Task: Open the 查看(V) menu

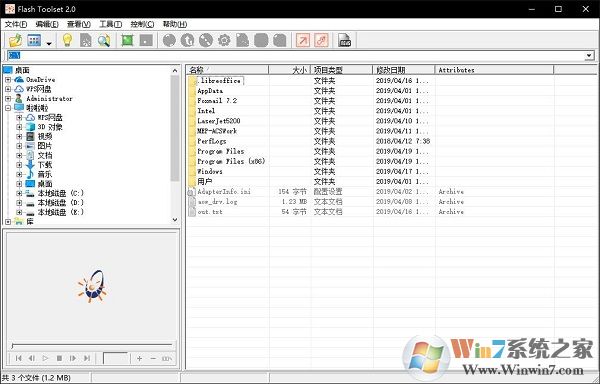Action: 78,24
